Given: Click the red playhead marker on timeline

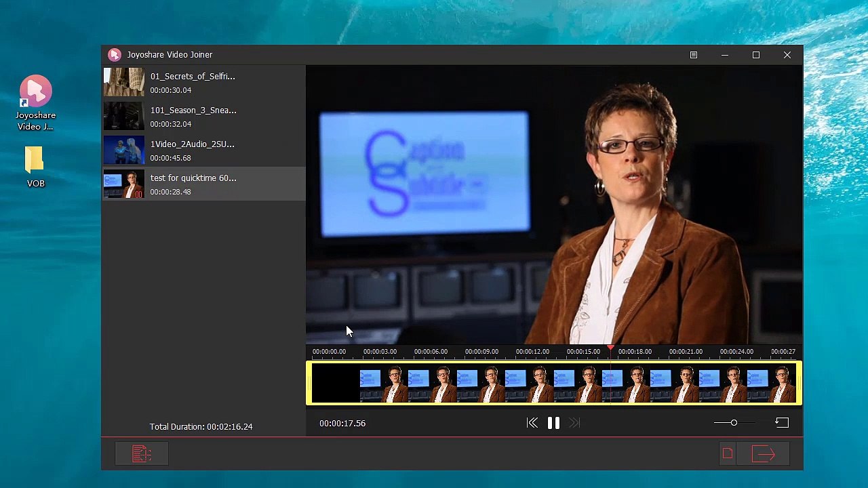Looking at the screenshot, I should pos(610,348).
